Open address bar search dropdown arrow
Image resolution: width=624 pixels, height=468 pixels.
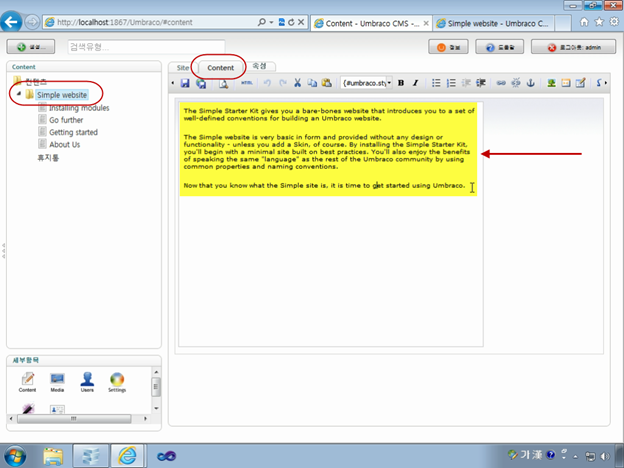[x=271, y=22]
